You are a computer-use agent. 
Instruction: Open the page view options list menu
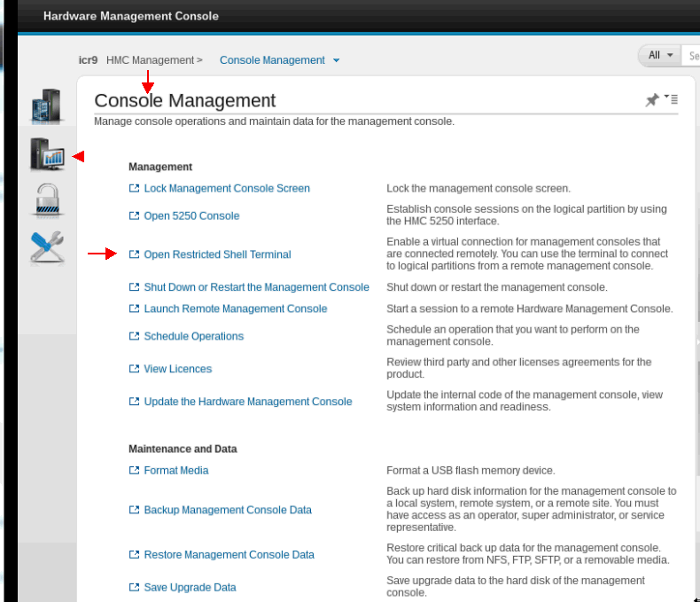point(672,99)
